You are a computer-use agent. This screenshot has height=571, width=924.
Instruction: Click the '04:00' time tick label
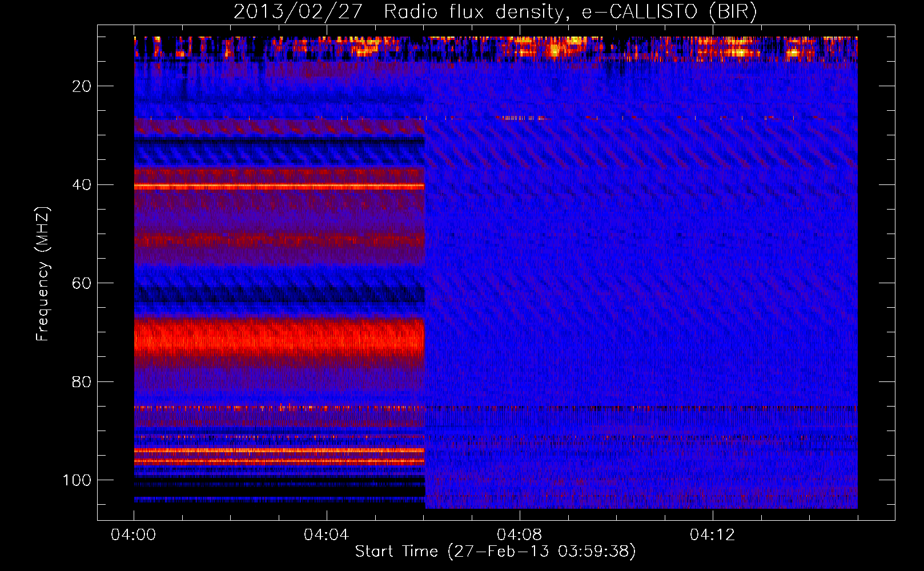click(x=134, y=535)
